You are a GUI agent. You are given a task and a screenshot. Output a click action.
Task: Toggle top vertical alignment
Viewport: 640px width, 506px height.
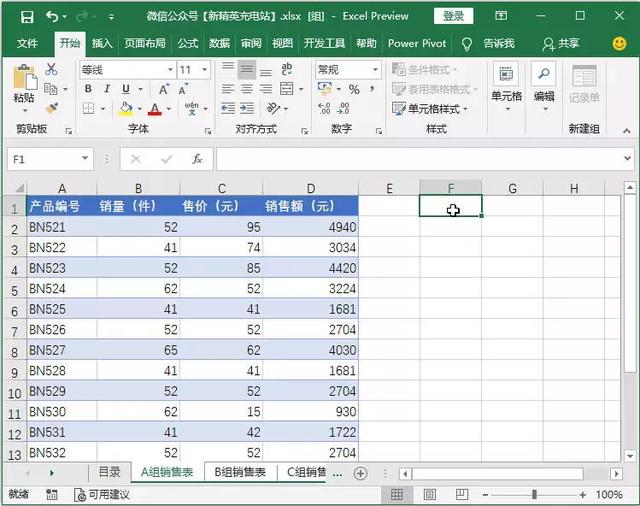click(x=228, y=69)
